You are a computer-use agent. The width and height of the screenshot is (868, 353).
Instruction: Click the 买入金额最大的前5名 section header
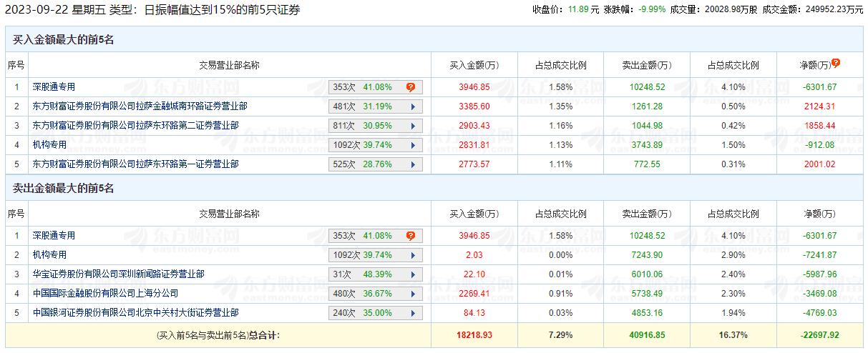click(x=64, y=40)
